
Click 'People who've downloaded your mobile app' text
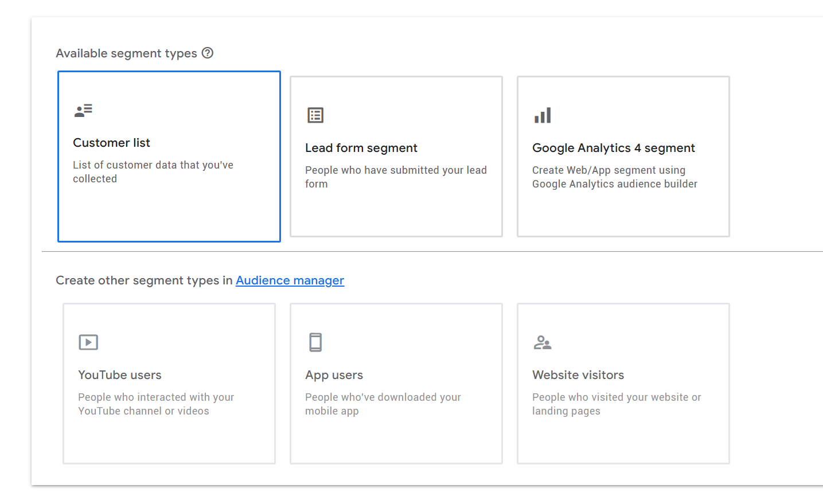pos(383,404)
